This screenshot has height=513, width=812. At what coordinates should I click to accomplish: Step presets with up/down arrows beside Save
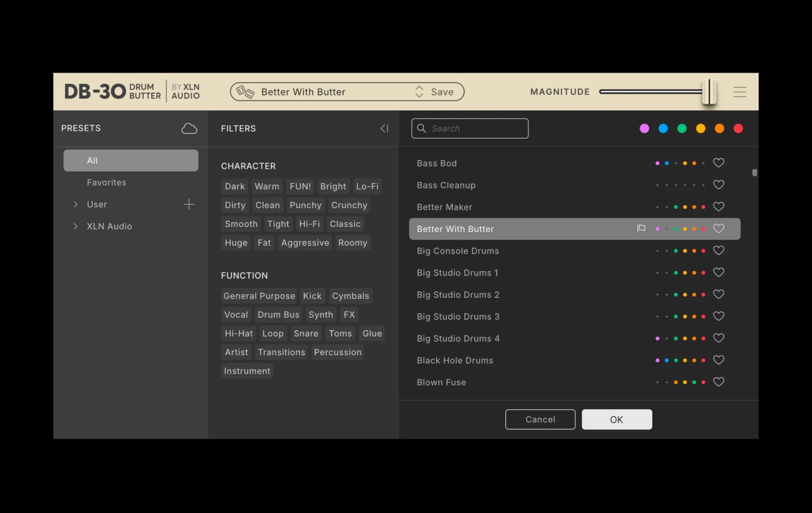point(419,92)
